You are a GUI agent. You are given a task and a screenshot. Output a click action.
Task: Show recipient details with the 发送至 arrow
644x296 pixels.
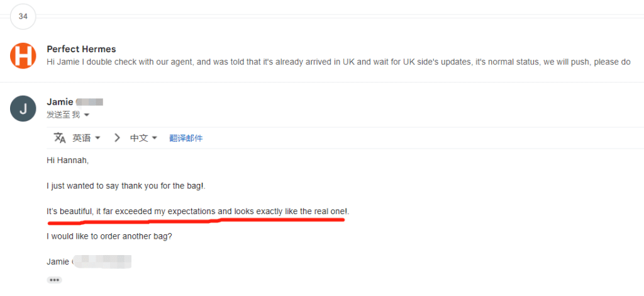point(87,115)
